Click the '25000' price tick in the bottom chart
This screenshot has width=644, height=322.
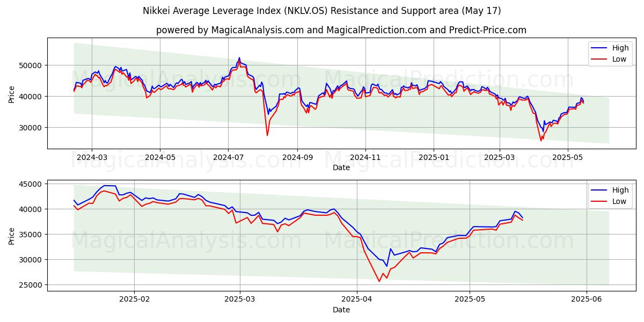pos(32,285)
